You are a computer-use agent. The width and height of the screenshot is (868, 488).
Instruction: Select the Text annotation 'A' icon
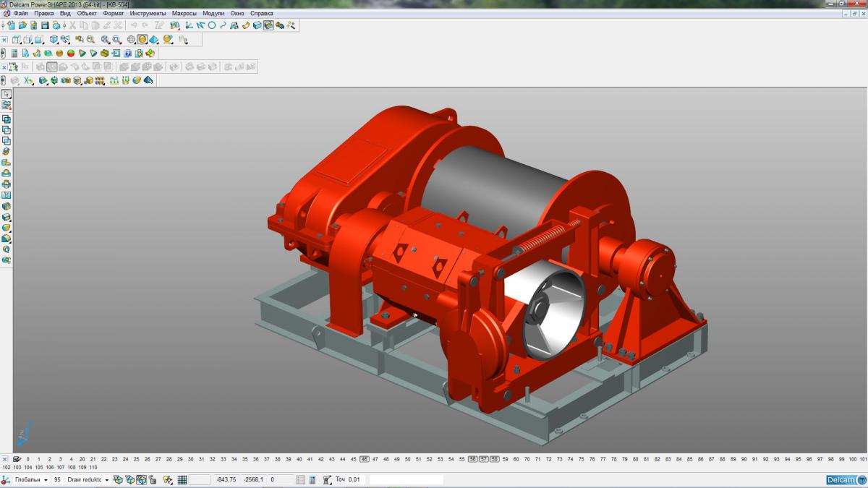point(234,25)
